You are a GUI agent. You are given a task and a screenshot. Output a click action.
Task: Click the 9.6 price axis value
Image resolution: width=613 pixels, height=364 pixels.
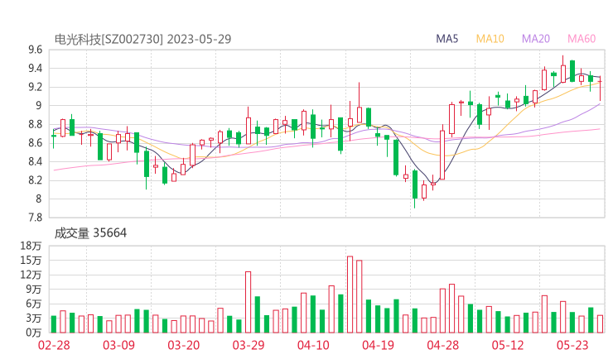pos(35,50)
